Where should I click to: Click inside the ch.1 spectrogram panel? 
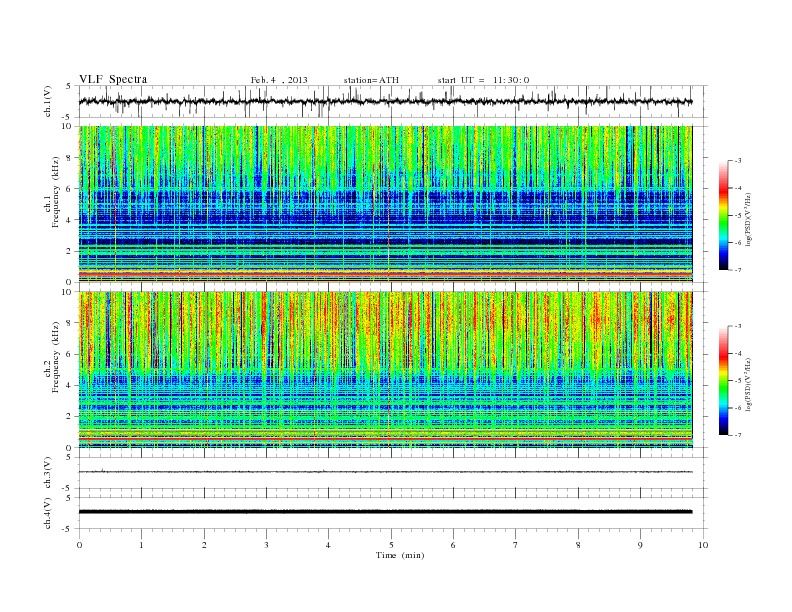tap(385, 204)
